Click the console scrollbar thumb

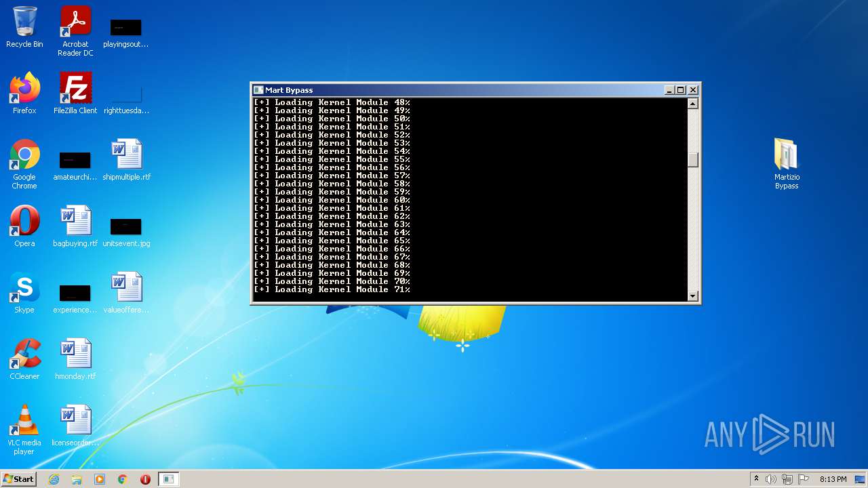tap(692, 160)
